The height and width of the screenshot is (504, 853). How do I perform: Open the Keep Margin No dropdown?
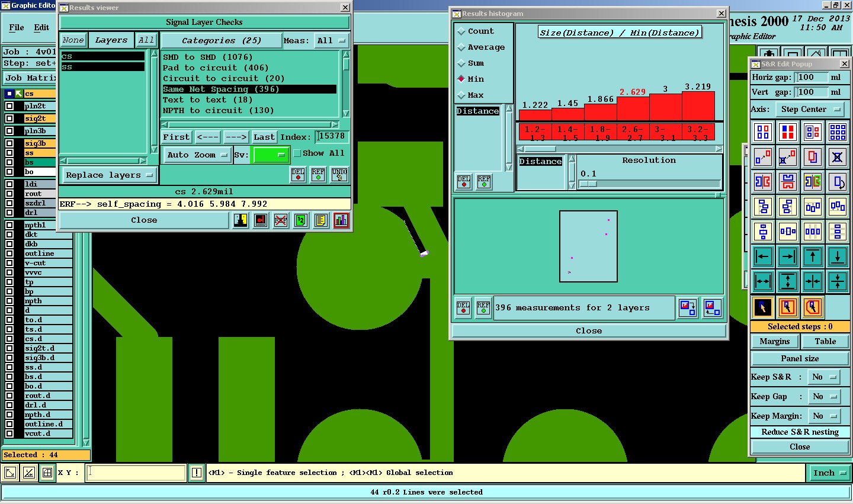824,416
